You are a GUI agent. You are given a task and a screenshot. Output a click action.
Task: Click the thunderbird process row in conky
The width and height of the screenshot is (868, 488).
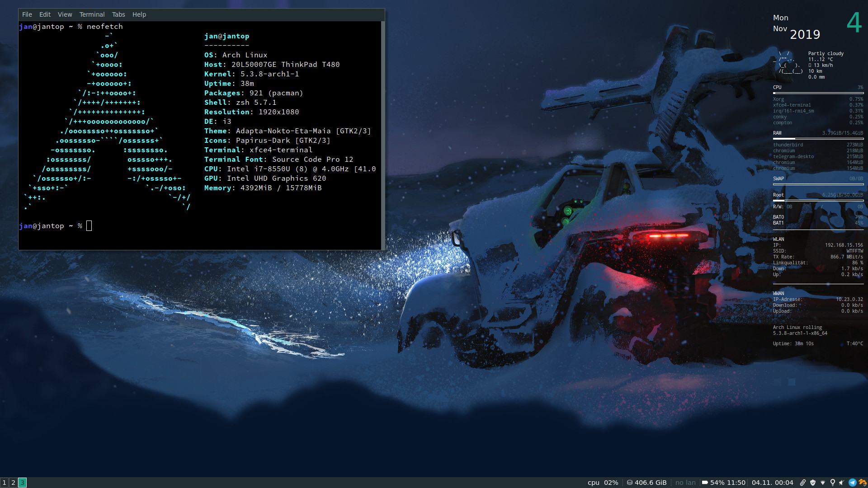[x=818, y=145]
